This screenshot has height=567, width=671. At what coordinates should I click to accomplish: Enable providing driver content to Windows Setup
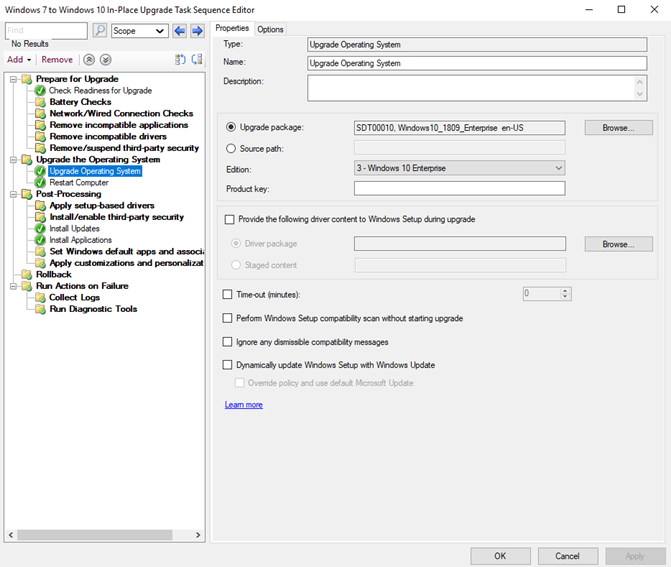pos(229,220)
